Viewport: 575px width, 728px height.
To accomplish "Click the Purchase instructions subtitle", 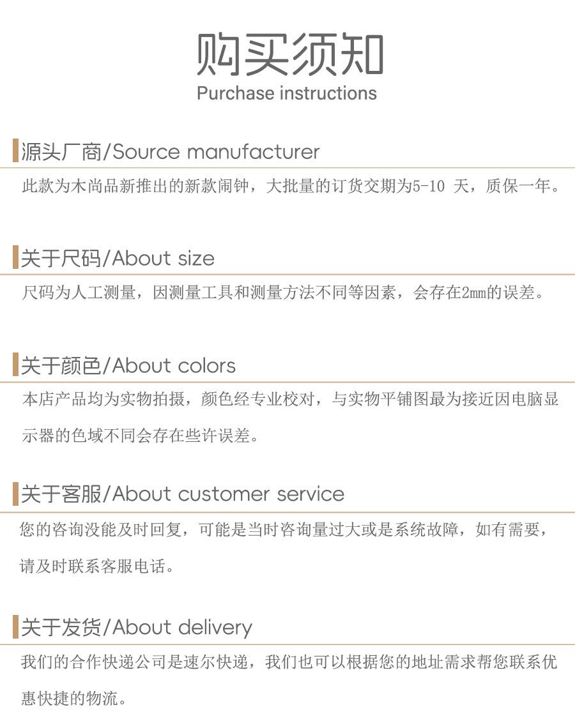I will 287,93.
